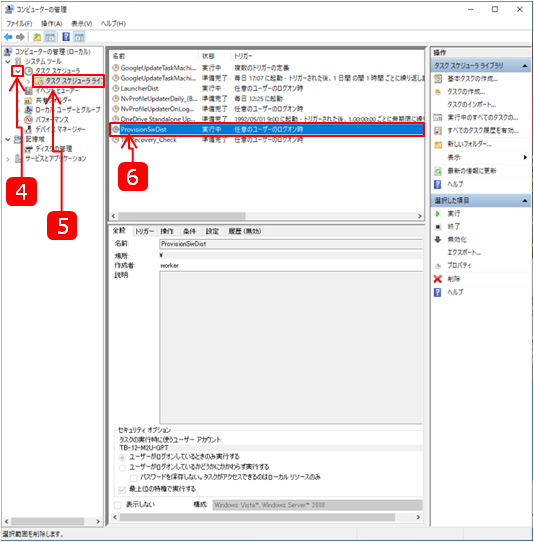Click 基本タスクの作成 in actions pane
This screenshot has width=534, height=542.
tap(472, 79)
